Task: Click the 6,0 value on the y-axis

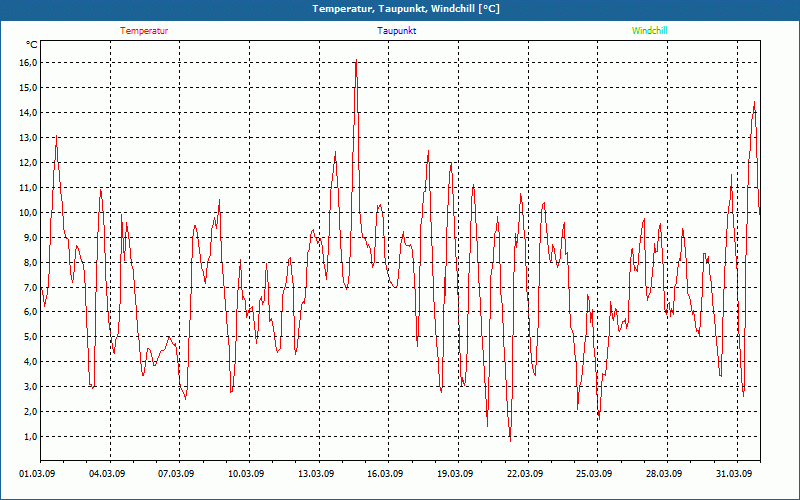Action: [x=31, y=312]
